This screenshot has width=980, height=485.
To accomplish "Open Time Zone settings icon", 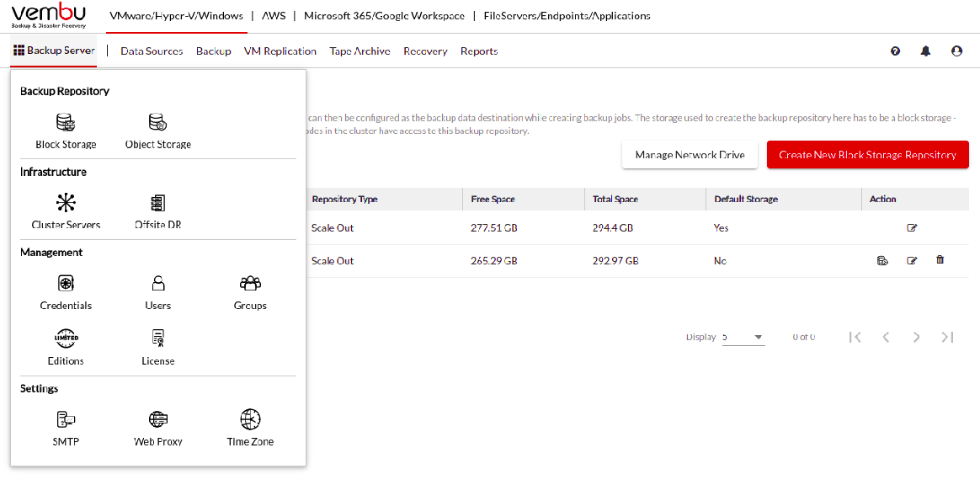I will pos(250,418).
